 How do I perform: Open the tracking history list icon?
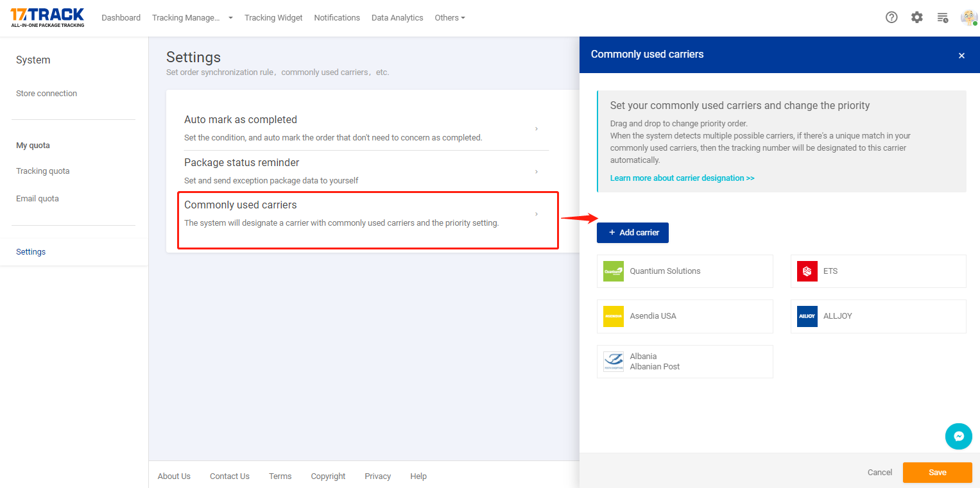coord(942,17)
